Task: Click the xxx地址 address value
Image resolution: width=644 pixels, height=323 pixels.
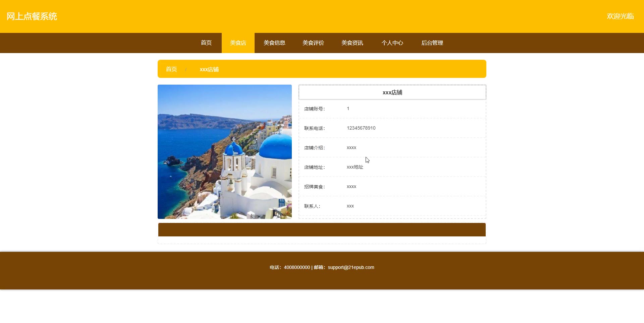Action: point(355,167)
